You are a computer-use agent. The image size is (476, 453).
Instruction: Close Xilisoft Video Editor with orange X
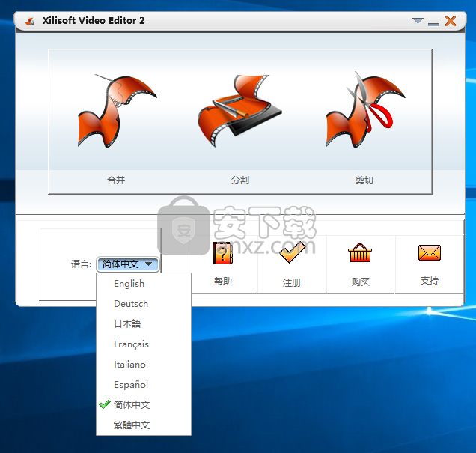tap(451, 21)
